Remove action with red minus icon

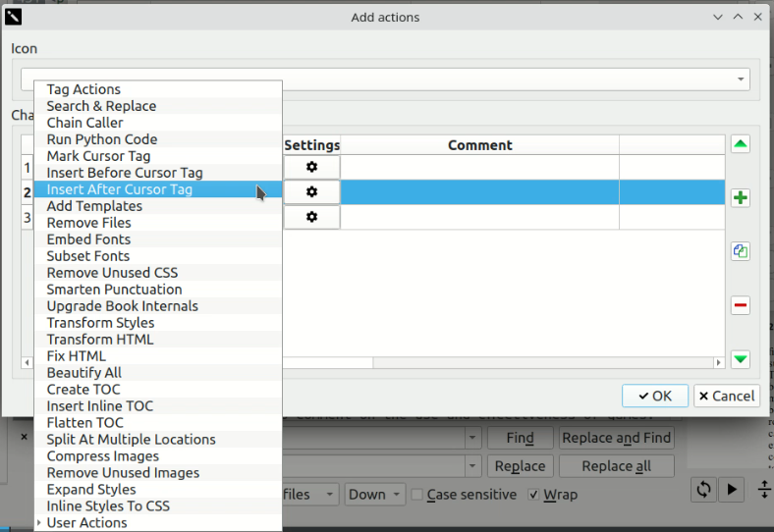point(741,306)
